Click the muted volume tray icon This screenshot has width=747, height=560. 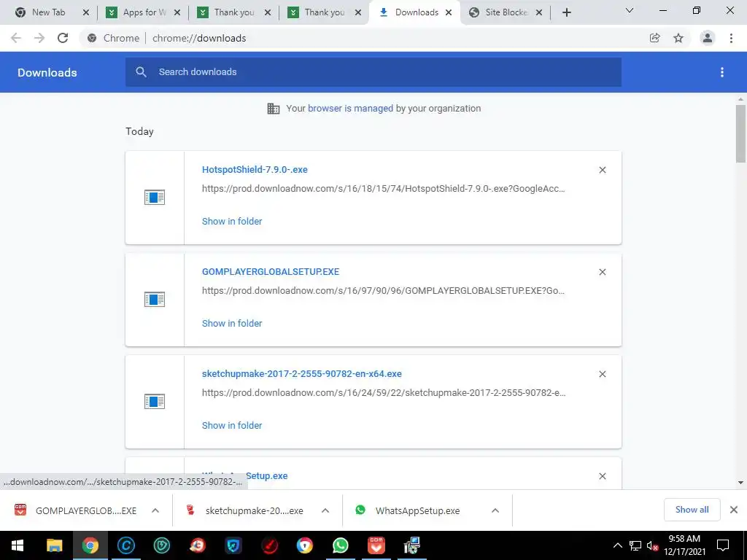(653, 545)
